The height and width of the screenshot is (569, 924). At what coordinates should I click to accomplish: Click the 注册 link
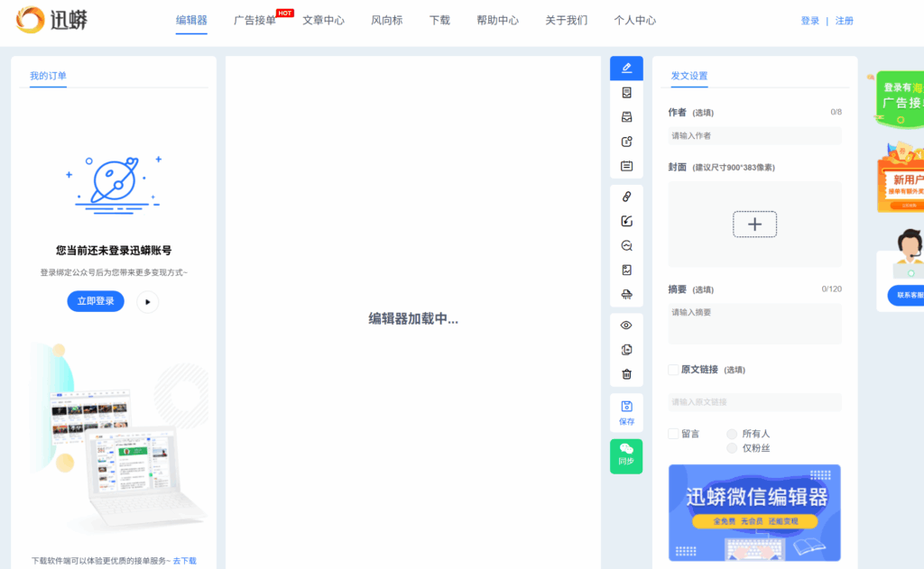coord(845,21)
